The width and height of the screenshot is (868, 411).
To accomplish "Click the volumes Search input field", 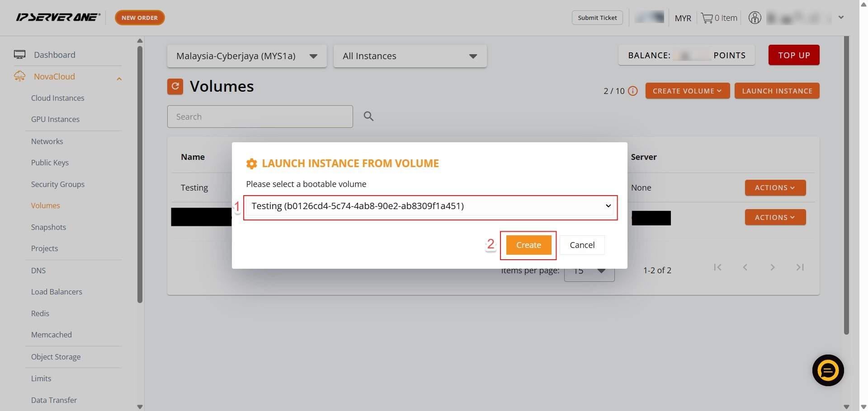I will 259,117.
